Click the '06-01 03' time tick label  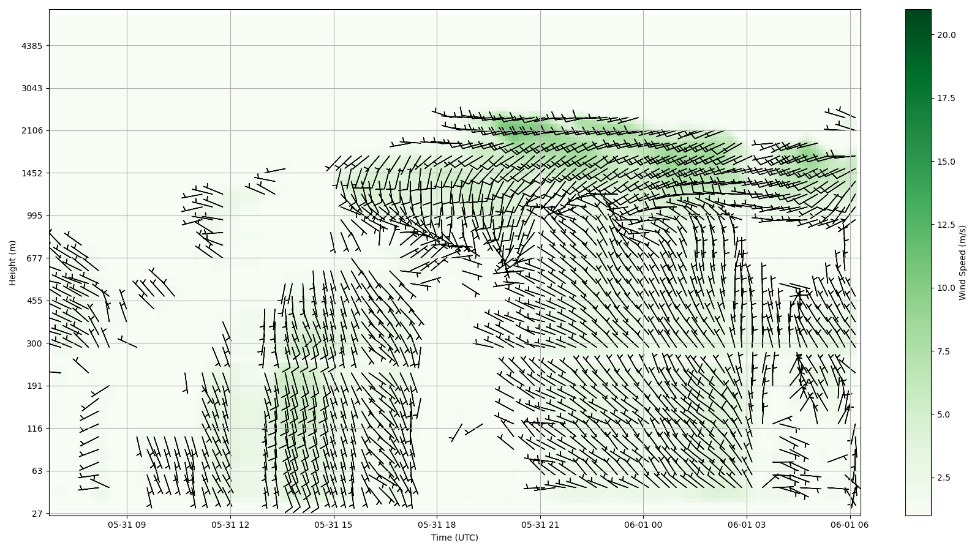pos(747,525)
